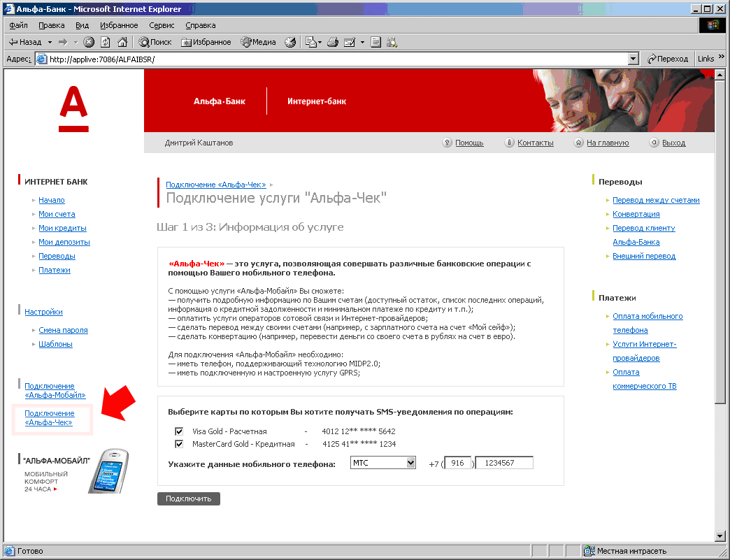Open the Альфа-Банк header tab

(220, 101)
